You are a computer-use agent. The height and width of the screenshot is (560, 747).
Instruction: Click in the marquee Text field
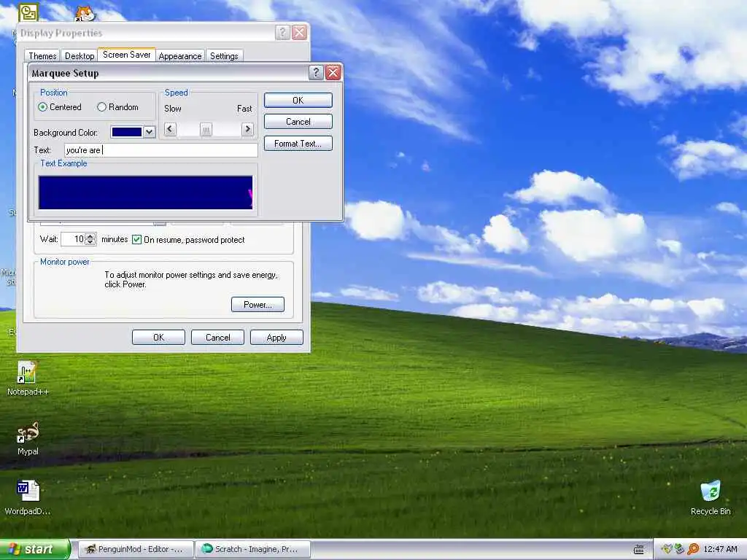tap(161, 150)
